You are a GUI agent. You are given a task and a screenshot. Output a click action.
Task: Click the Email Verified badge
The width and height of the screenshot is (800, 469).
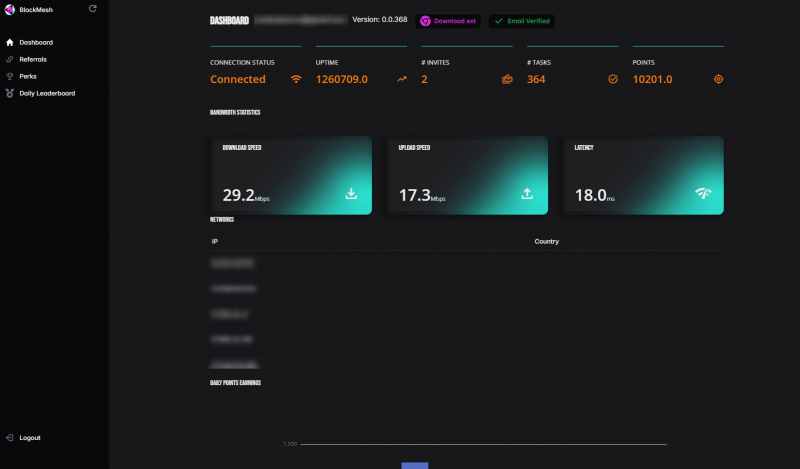521,21
